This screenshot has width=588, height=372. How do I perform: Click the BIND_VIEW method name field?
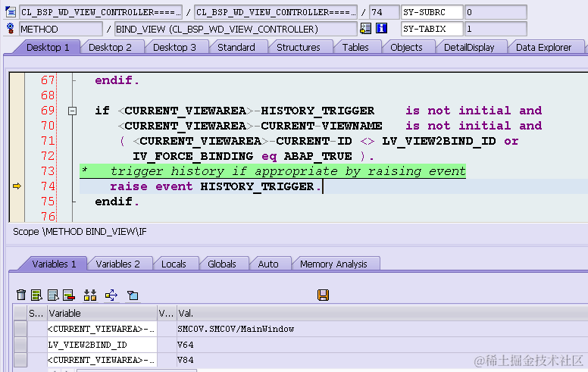tap(236, 29)
